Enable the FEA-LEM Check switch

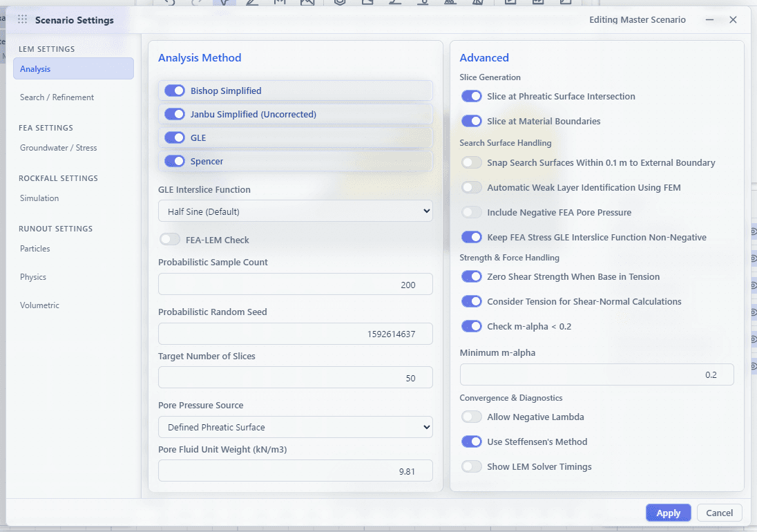[x=170, y=240]
